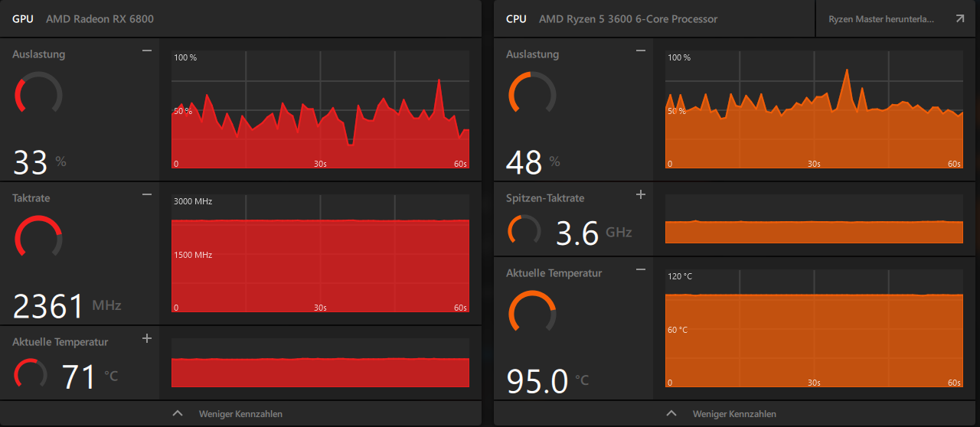Collapse GPU metrics with the chevron-up icon
Viewport: 980px width, 427px height.
(x=178, y=413)
